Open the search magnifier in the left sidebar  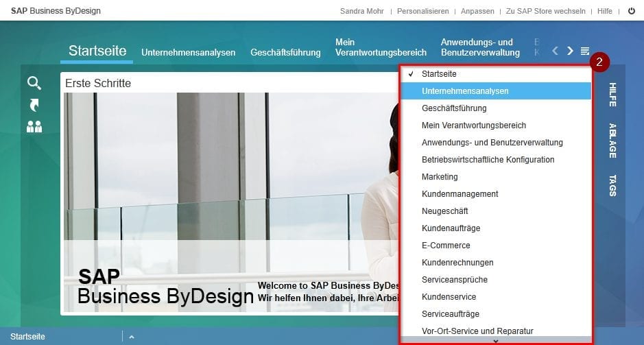[x=34, y=84]
